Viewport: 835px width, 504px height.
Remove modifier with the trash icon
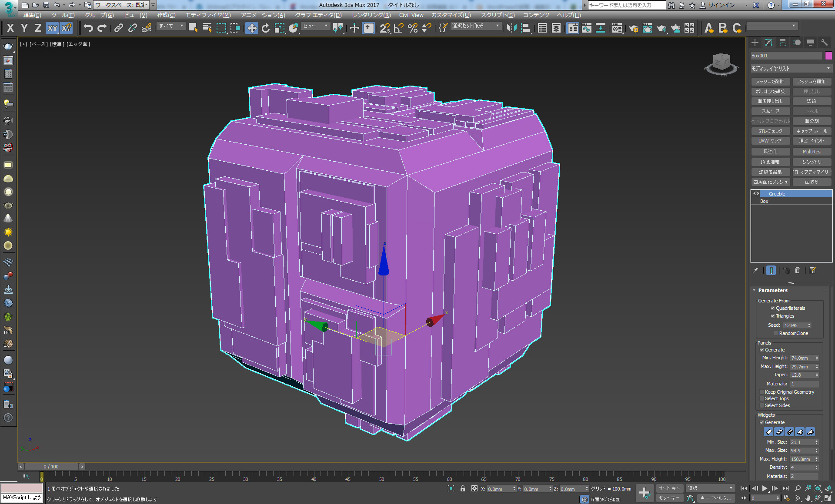[x=797, y=270]
